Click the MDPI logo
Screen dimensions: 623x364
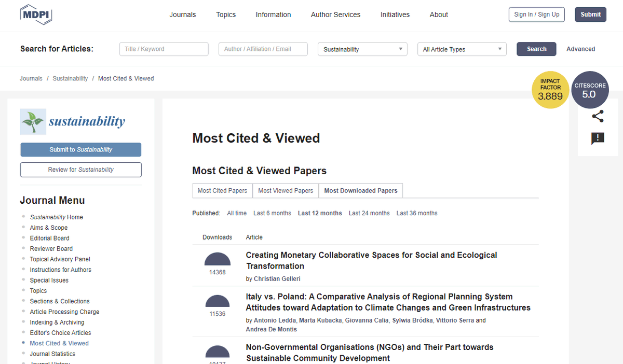36,15
